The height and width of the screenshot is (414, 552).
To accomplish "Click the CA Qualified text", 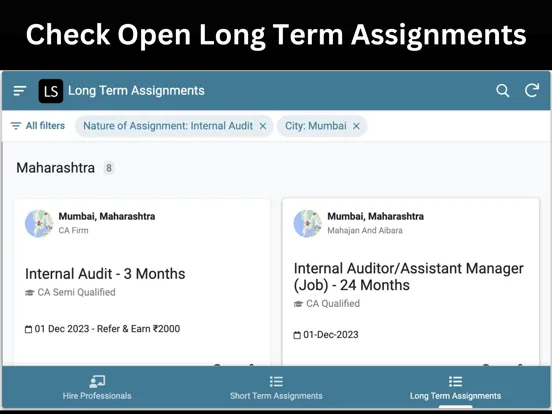I will point(333,303).
